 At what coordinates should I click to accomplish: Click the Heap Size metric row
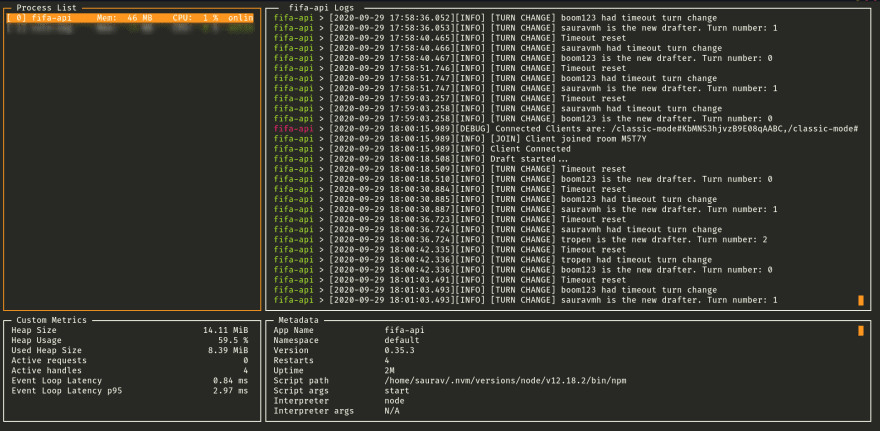(130, 331)
